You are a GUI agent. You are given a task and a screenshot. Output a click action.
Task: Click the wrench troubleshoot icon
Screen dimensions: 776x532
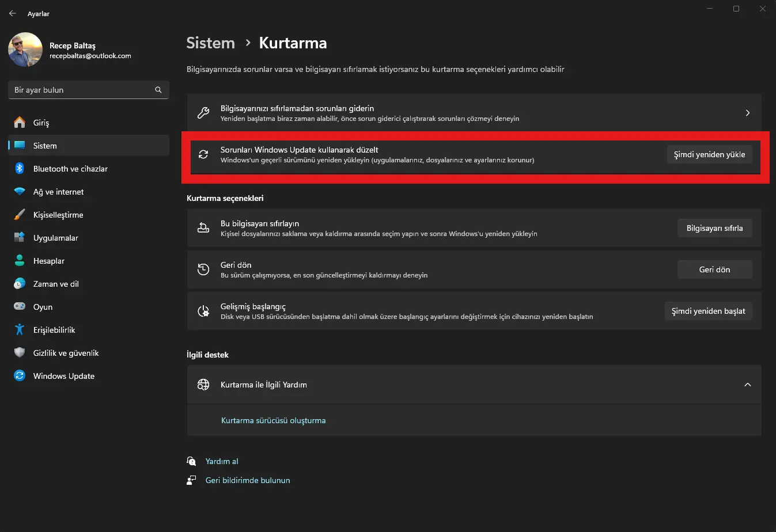(203, 113)
